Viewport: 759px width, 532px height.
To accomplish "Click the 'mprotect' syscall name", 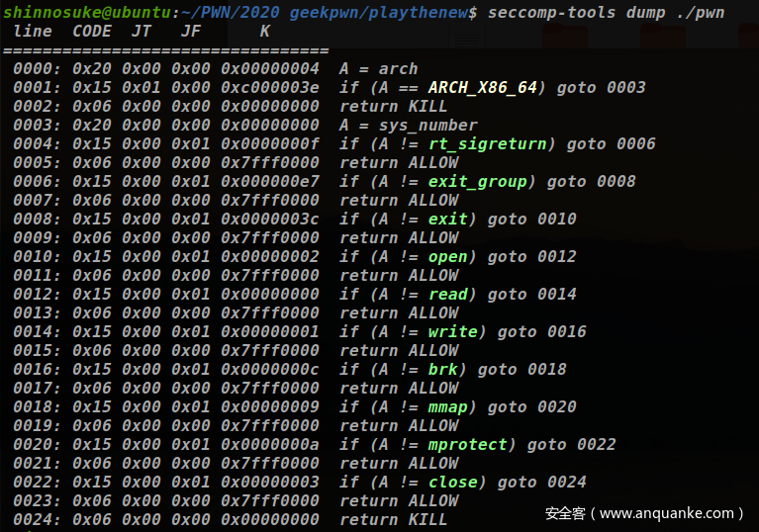I will [x=467, y=445].
